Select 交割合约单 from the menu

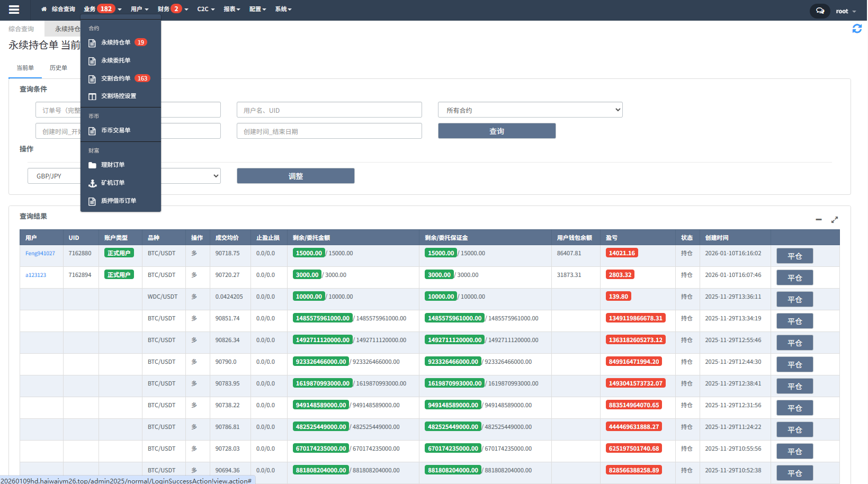[115, 78]
